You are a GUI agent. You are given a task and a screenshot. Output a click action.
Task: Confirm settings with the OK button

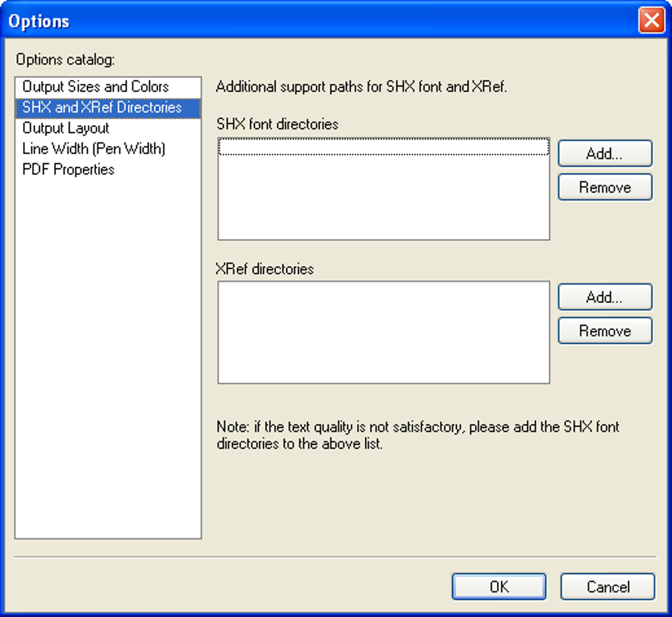[499, 586]
